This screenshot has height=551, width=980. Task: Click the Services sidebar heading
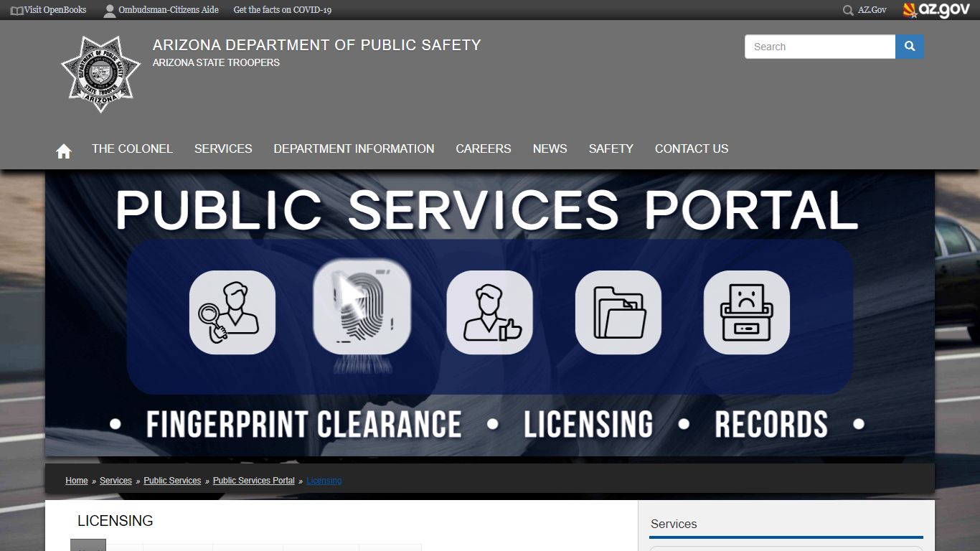(x=674, y=524)
